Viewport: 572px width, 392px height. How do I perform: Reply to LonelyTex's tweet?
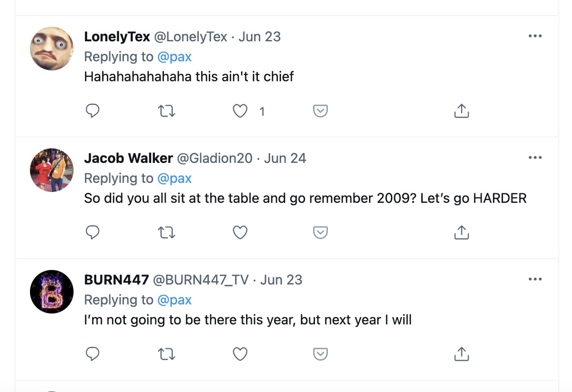click(x=92, y=111)
